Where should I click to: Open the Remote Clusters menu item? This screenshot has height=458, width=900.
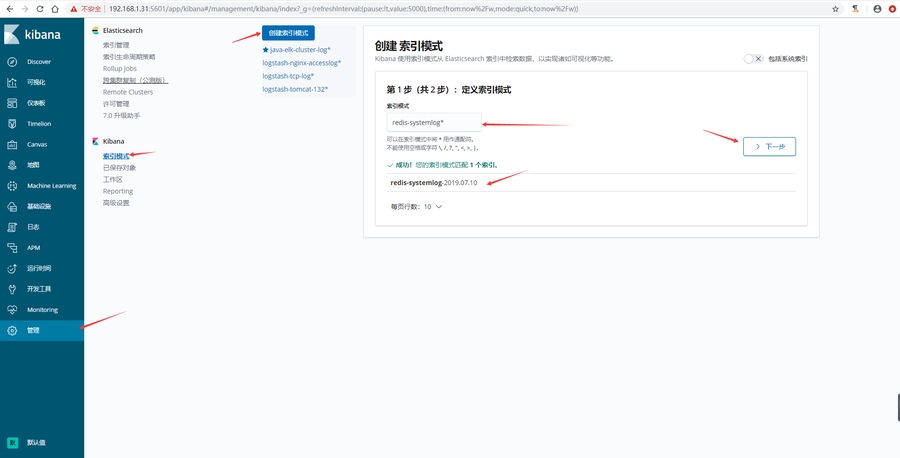point(128,91)
